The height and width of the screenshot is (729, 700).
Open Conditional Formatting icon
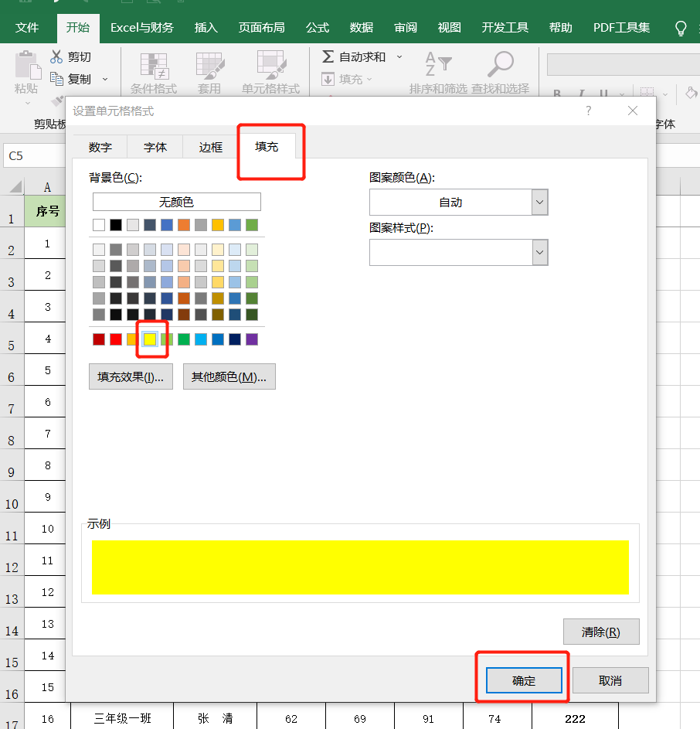tap(154, 66)
